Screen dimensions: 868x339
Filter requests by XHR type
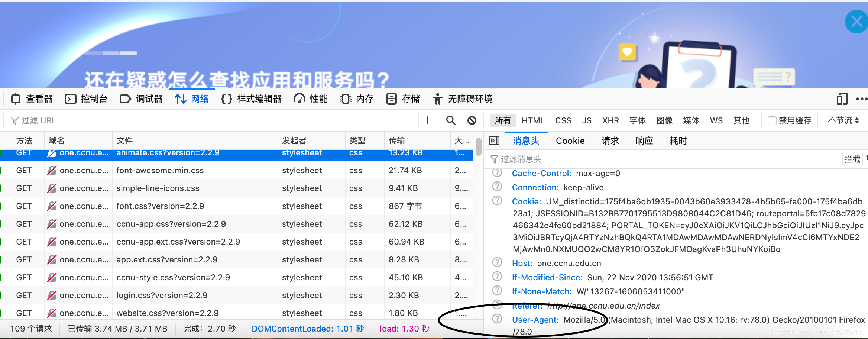tap(610, 120)
